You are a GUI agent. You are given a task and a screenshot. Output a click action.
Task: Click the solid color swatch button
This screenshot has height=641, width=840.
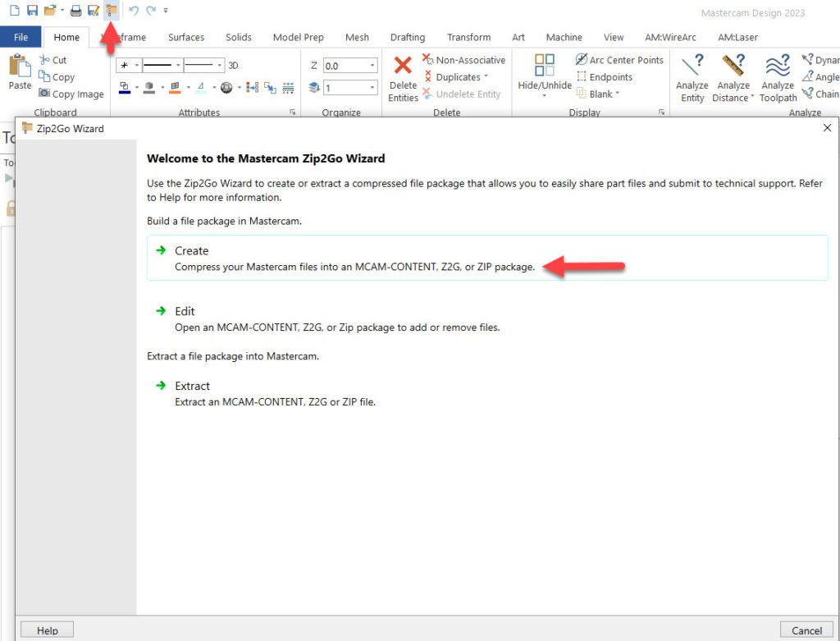pyautogui.click(x=149, y=87)
